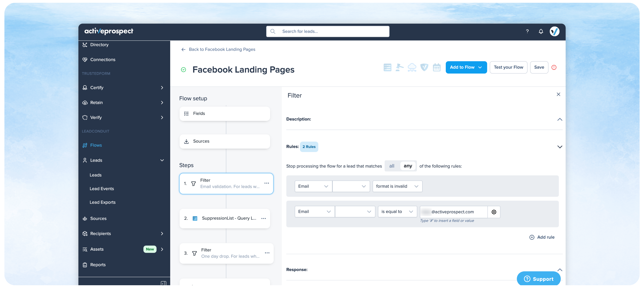The image size is (644, 288).
Task: Click Test your Flow button
Action: 508,67
